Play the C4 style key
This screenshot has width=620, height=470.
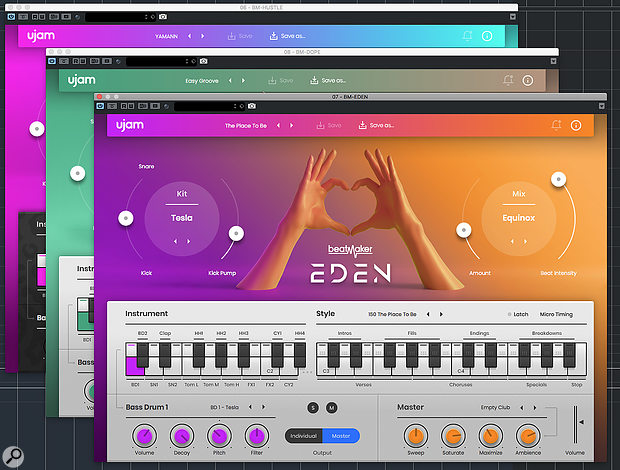[459, 370]
